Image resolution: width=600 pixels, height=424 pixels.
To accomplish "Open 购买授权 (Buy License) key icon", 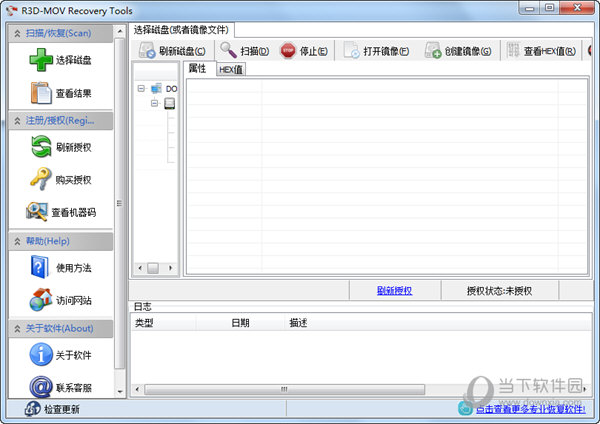I will [41, 179].
